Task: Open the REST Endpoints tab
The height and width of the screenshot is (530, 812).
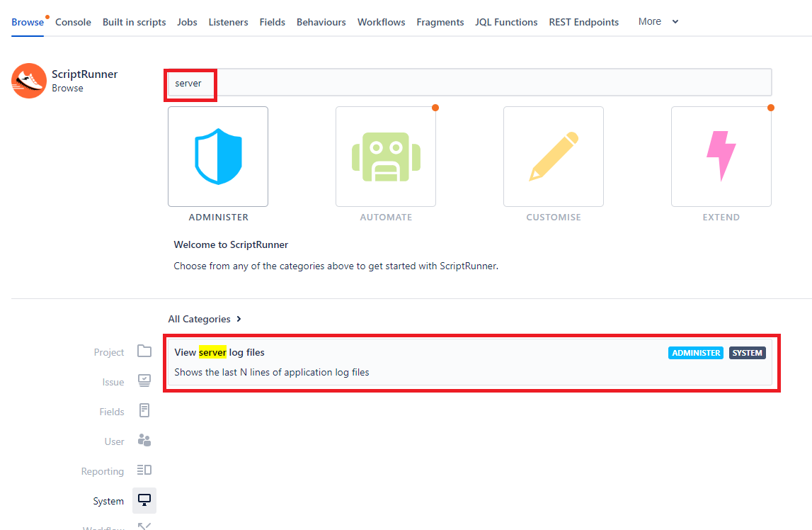Action: click(583, 22)
